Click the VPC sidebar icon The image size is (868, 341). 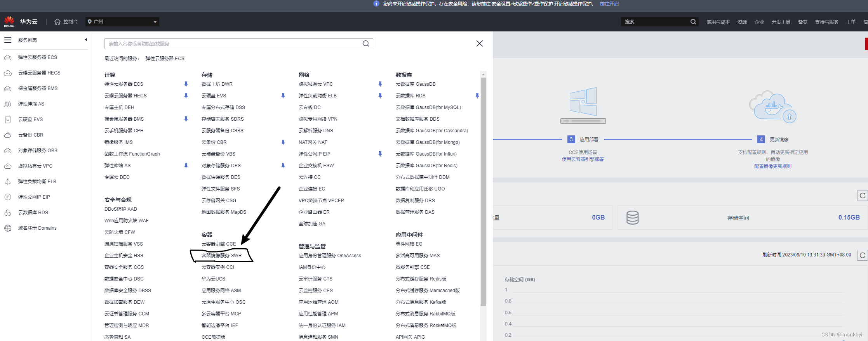[x=8, y=166]
